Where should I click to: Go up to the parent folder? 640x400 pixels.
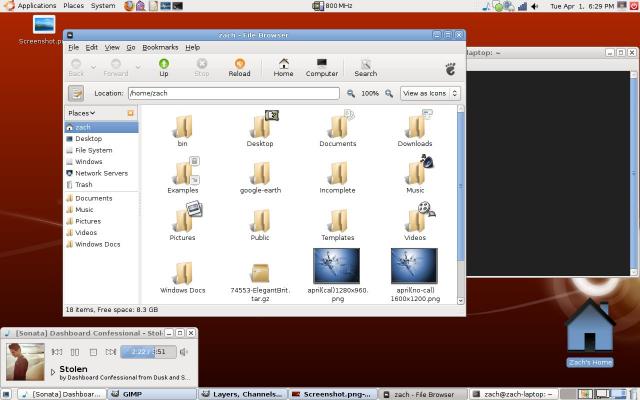[x=164, y=67]
